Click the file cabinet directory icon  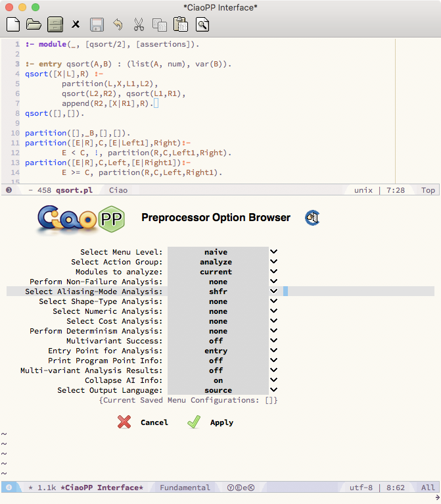coord(55,25)
